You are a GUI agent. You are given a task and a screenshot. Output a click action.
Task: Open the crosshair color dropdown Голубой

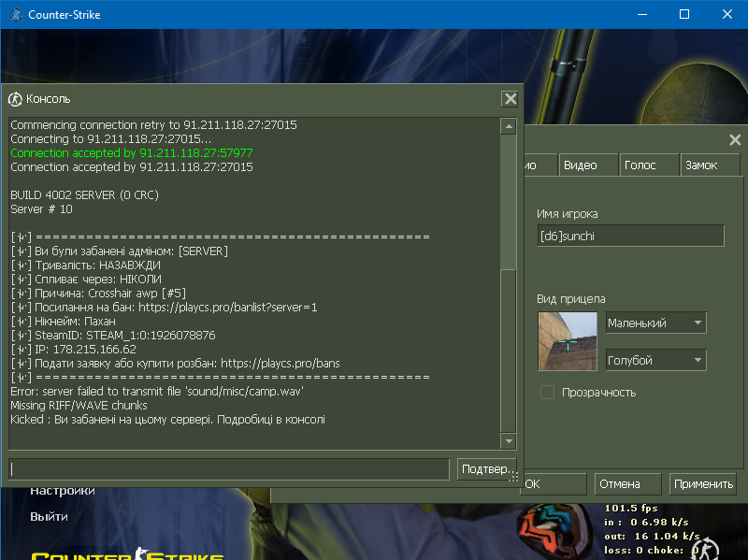(x=656, y=360)
